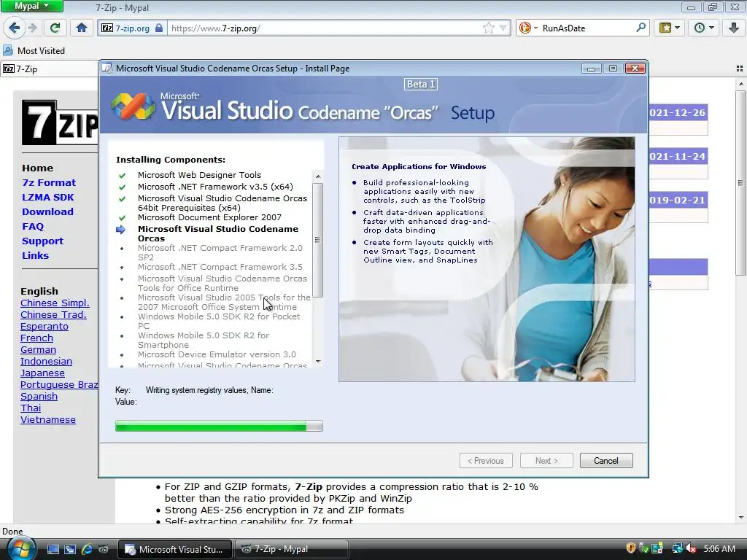747x560 pixels.
Task: Click the muted volume tray icon
Action: pyautogui.click(x=691, y=548)
